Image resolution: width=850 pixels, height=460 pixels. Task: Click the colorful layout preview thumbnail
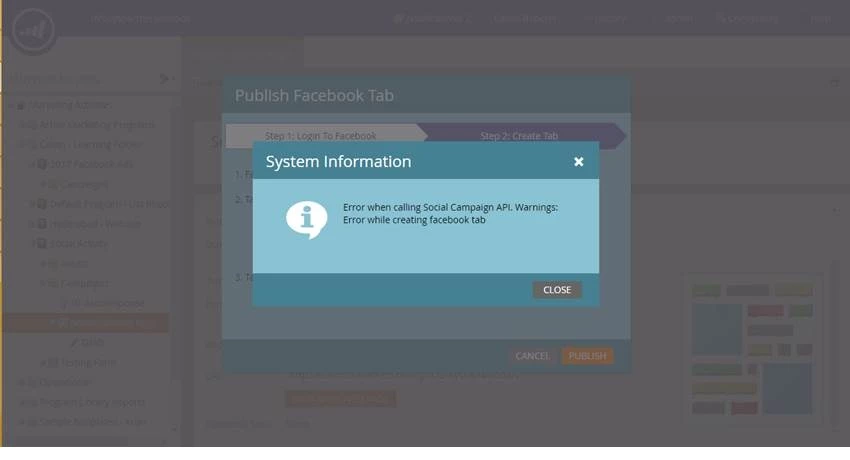pyautogui.click(x=752, y=349)
